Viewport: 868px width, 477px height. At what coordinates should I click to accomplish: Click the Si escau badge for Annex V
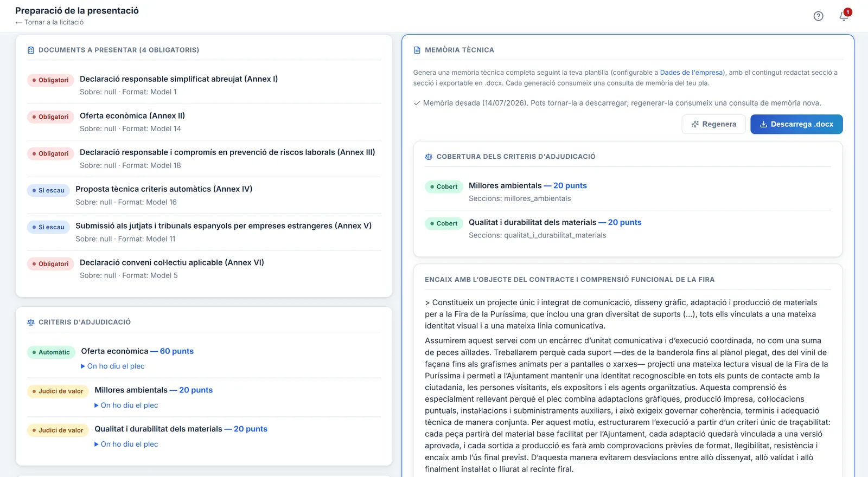48,228
